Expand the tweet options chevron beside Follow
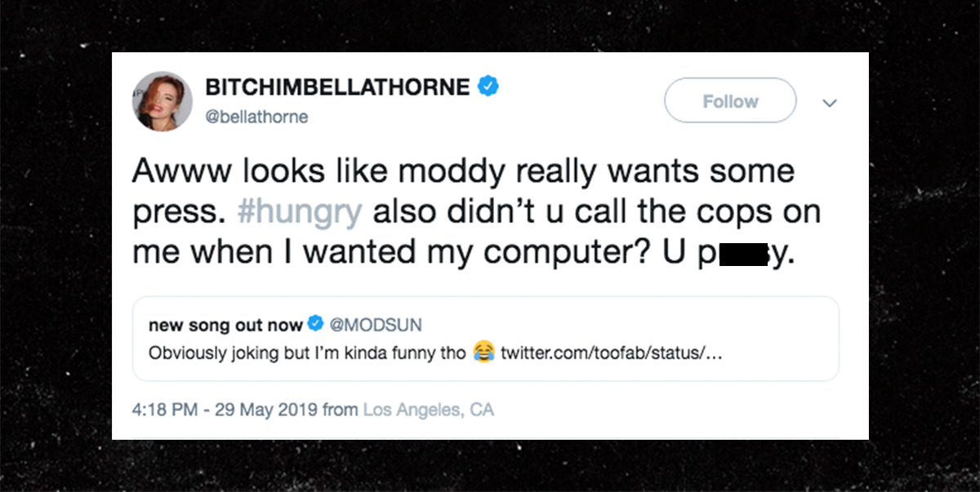 (830, 104)
